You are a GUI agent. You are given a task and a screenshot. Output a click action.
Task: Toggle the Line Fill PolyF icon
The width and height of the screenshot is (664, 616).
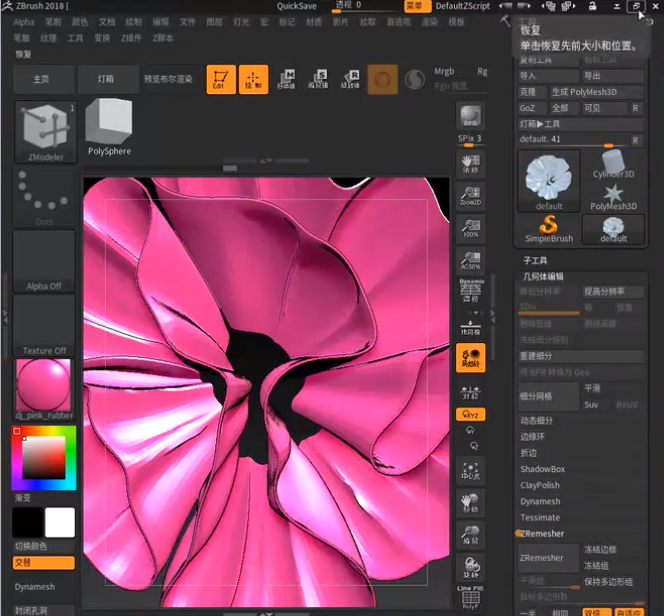point(470,597)
